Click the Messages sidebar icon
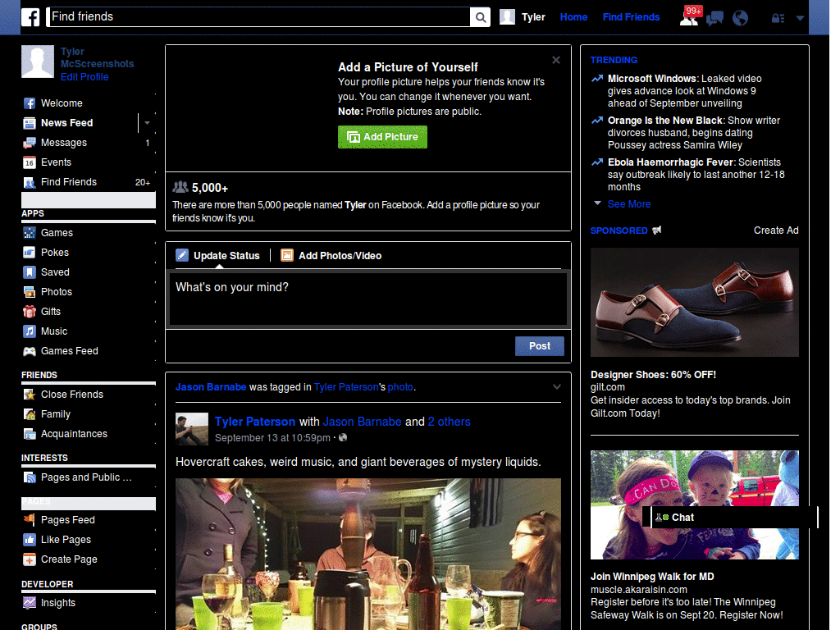The width and height of the screenshot is (840, 630). pos(30,143)
